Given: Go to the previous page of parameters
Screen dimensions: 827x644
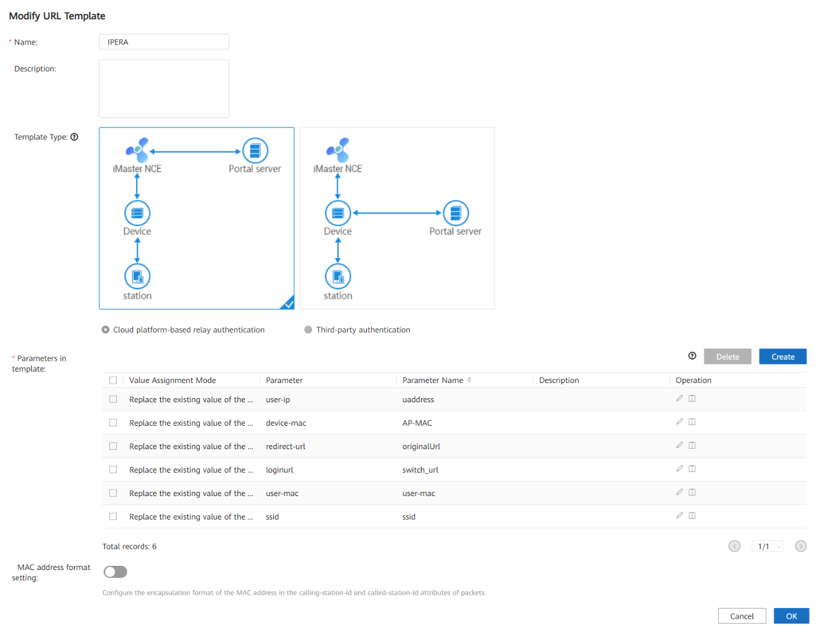Looking at the screenshot, I should coord(734,546).
